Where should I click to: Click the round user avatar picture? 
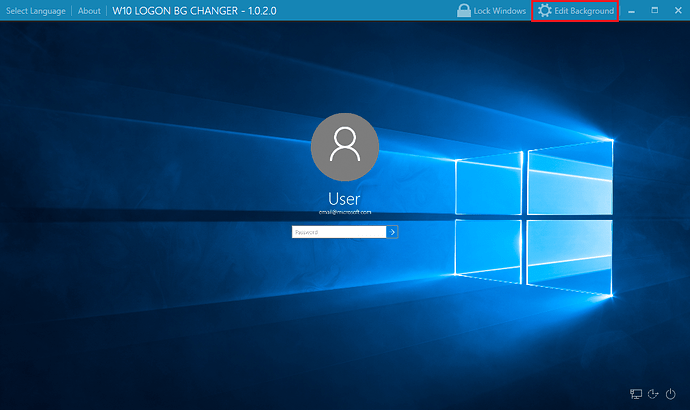(345, 147)
